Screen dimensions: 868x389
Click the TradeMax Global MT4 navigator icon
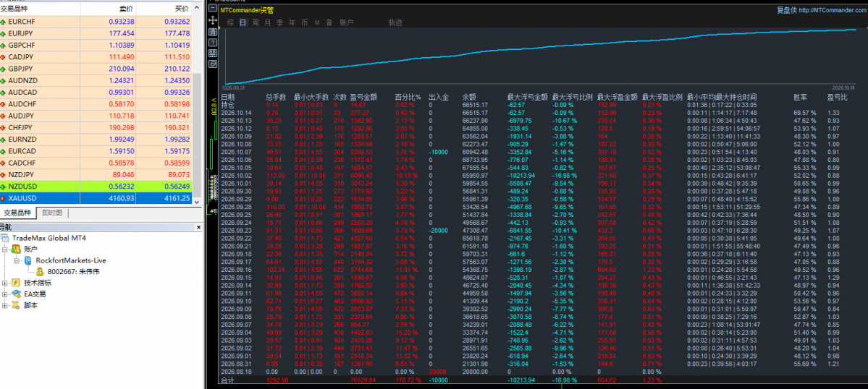tap(5, 238)
